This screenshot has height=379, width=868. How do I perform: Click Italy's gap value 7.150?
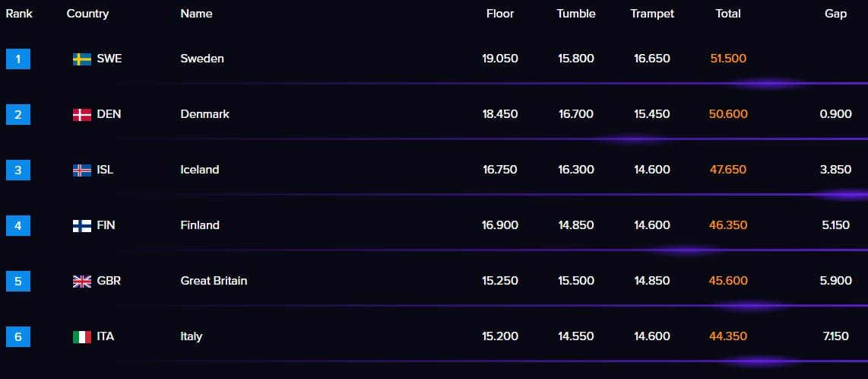pyautogui.click(x=836, y=336)
